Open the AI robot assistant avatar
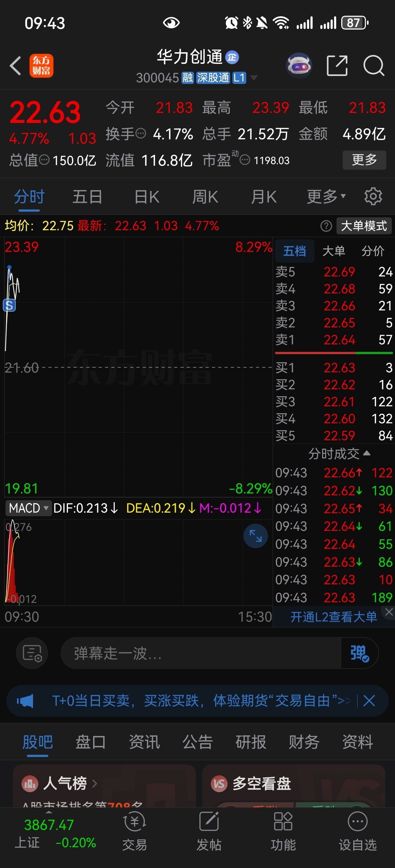This screenshot has height=868, width=395. (299, 65)
